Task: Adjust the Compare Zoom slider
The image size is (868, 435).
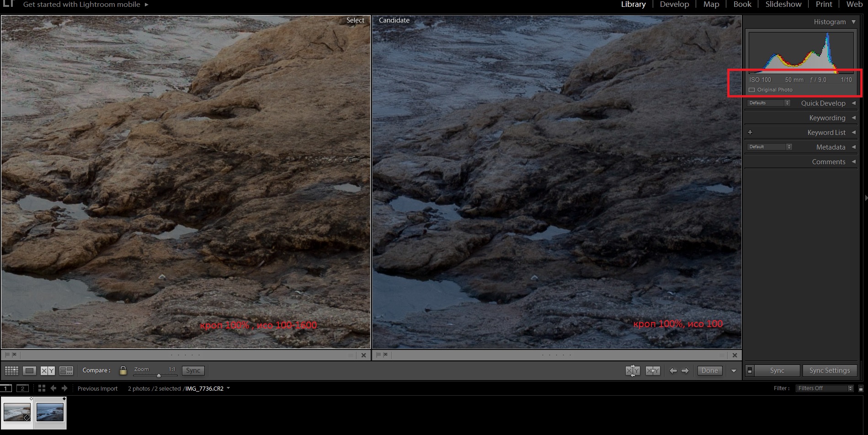Action: pos(159,375)
